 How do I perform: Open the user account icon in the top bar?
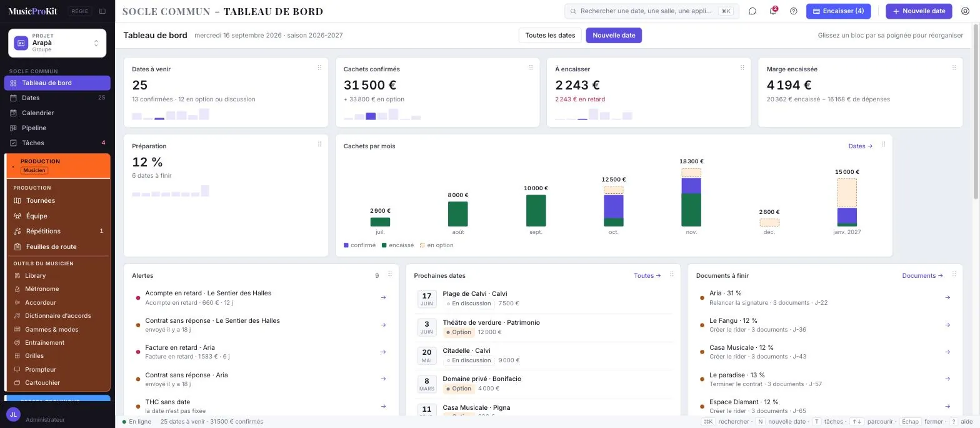pos(965,11)
